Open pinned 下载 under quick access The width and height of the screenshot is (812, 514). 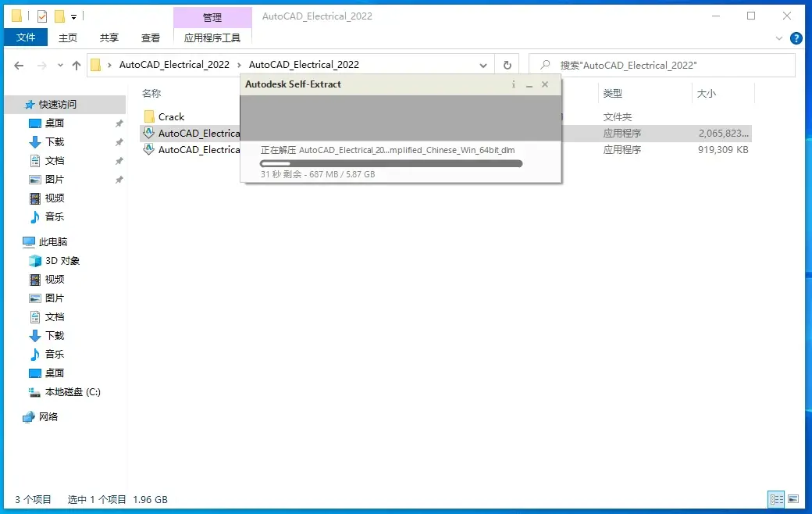point(55,141)
